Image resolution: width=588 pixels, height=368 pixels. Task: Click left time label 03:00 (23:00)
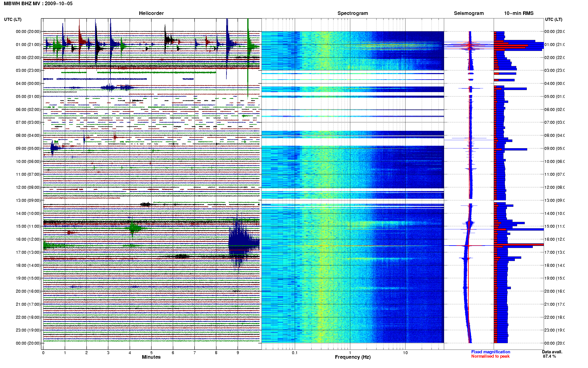(28, 71)
